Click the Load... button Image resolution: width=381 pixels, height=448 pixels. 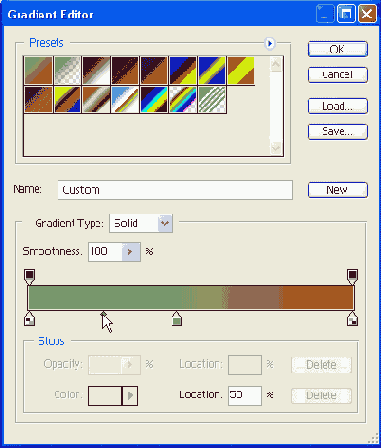338,106
